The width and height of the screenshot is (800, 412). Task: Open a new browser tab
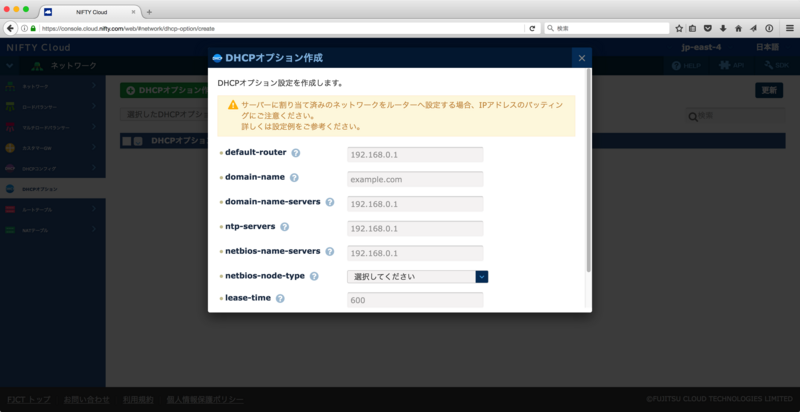[149, 12]
